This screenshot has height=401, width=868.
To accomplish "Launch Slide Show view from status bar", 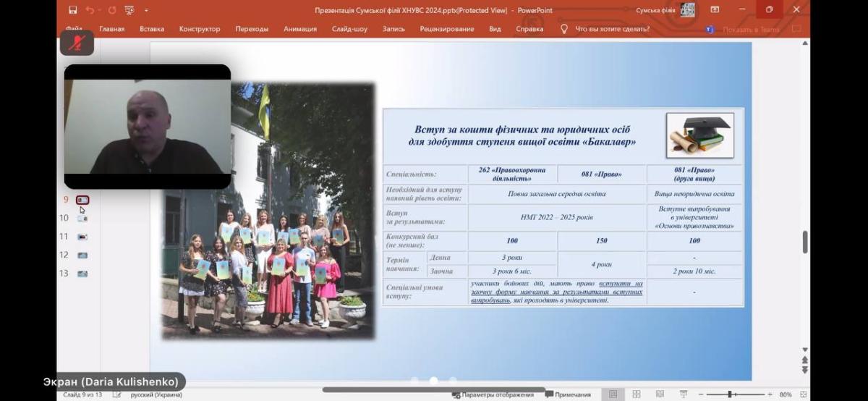I will pyautogui.click(x=684, y=394).
